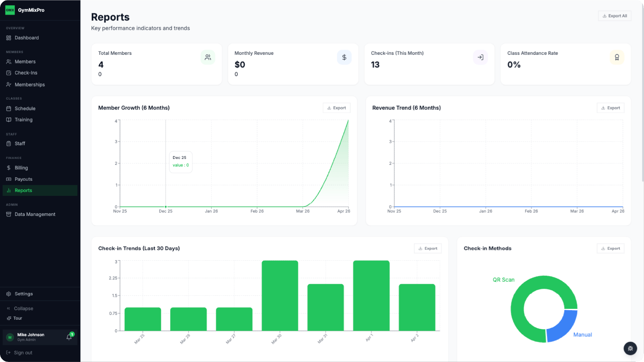Screen dimensions: 644x362
Task: Open the Memberships page
Action: click(x=29, y=85)
